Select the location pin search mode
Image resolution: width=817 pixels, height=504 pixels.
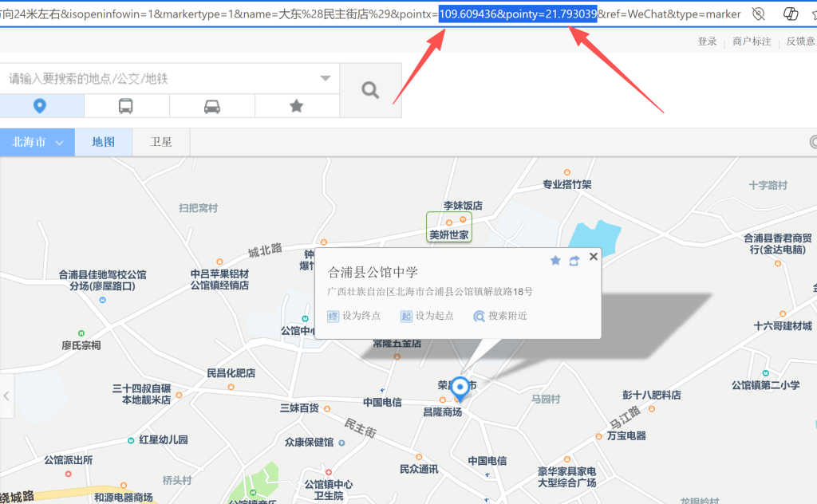coord(40,106)
